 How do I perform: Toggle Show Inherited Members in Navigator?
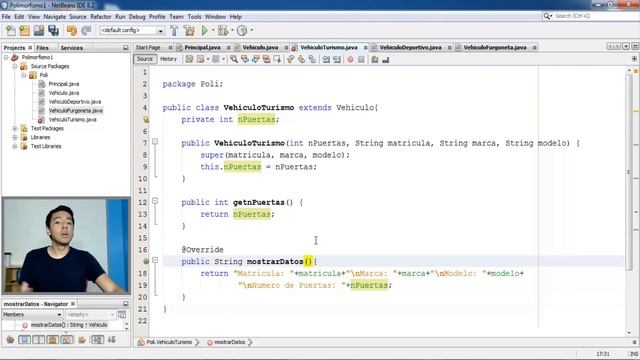10,340
